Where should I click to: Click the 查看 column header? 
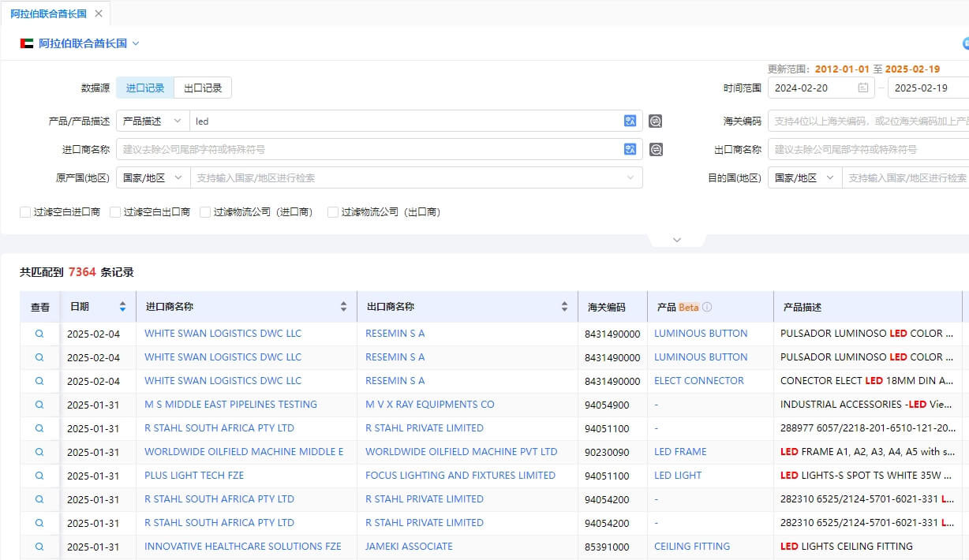pyautogui.click(x=39, y=307)
